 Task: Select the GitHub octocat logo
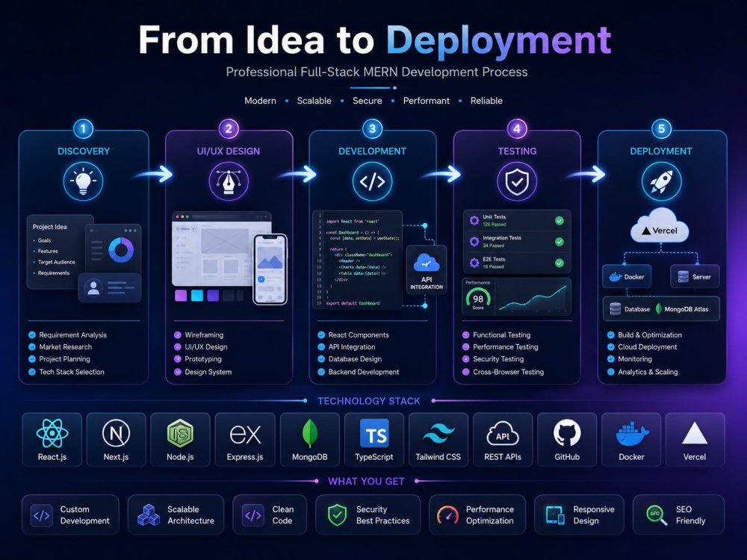(x=567, y=433)
